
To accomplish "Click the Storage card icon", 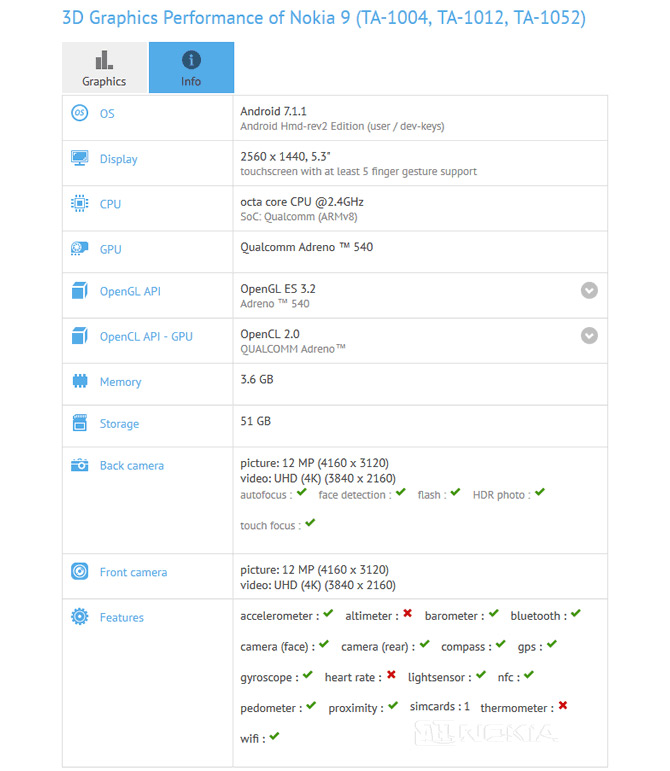I will [80, 423].
